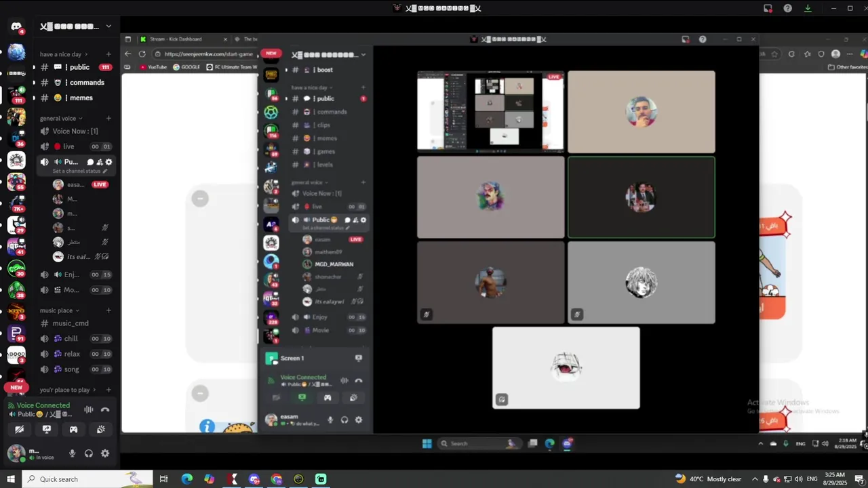Open YouTube bookmark in streamed browser
868x488 pixels.
[x=153, y=67]
